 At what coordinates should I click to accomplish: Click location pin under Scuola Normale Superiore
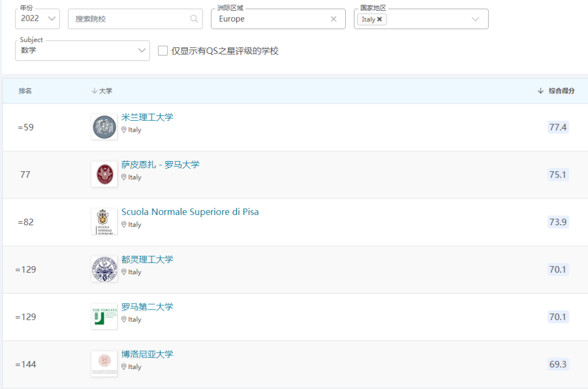pos(124,225)
